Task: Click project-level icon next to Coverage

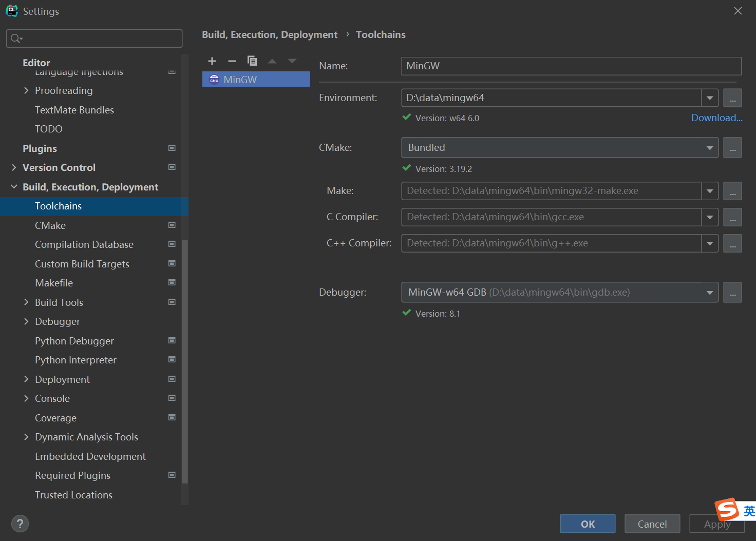Action: [172, 417]
